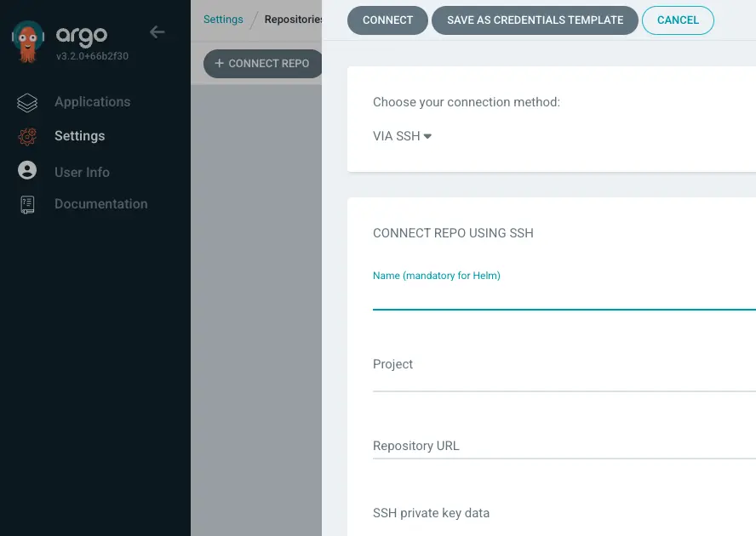This screenshot has width=756, height=536.
Task: Collapse the sidebar using the left arrow
Action: pyautogui.click(x=157, y=31)
